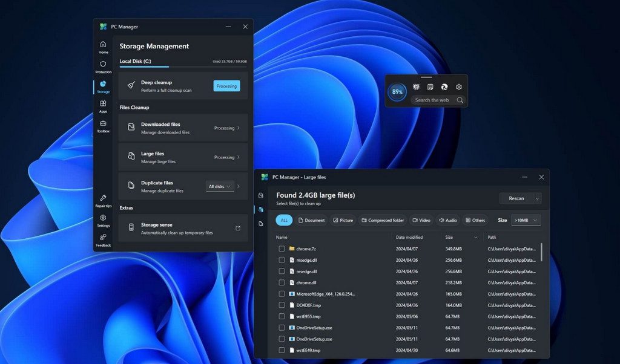The height and width of the screenshot is (364, 620).
Task: Open Apps section in sidebar
Action: point(103,106)
